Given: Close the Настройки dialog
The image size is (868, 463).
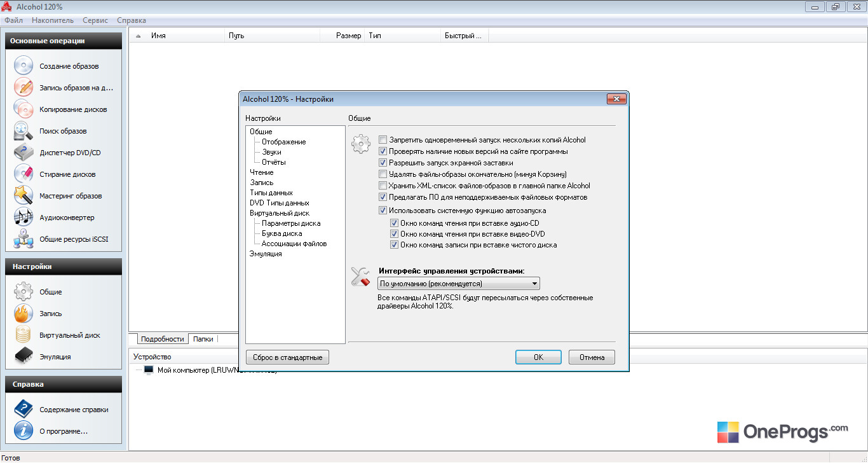Looking at the screenshot, I should tap(616, 99).
